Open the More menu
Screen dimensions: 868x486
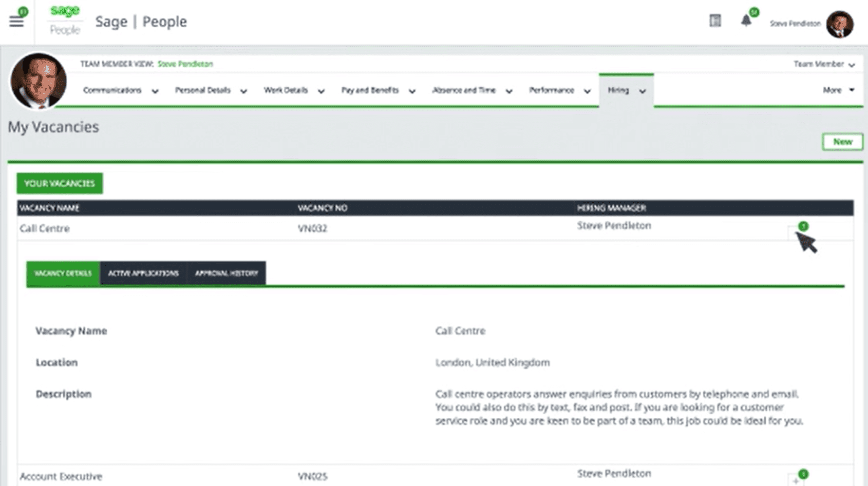(838, 90)
